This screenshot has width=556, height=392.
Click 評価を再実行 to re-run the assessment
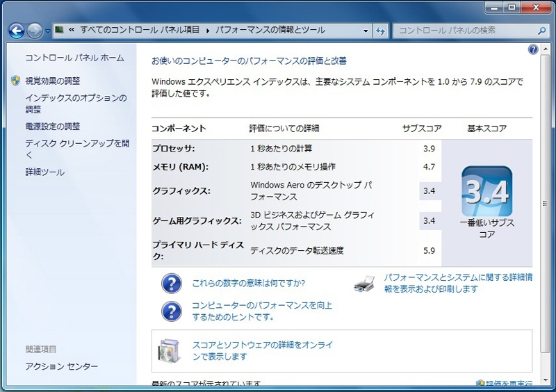pos(509,384)
